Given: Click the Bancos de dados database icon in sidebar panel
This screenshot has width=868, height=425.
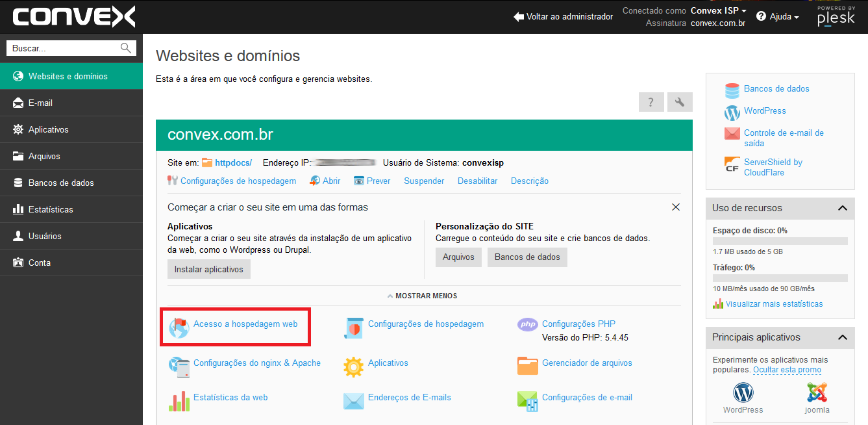Looking at the screenshot, I should click(732, 90).
